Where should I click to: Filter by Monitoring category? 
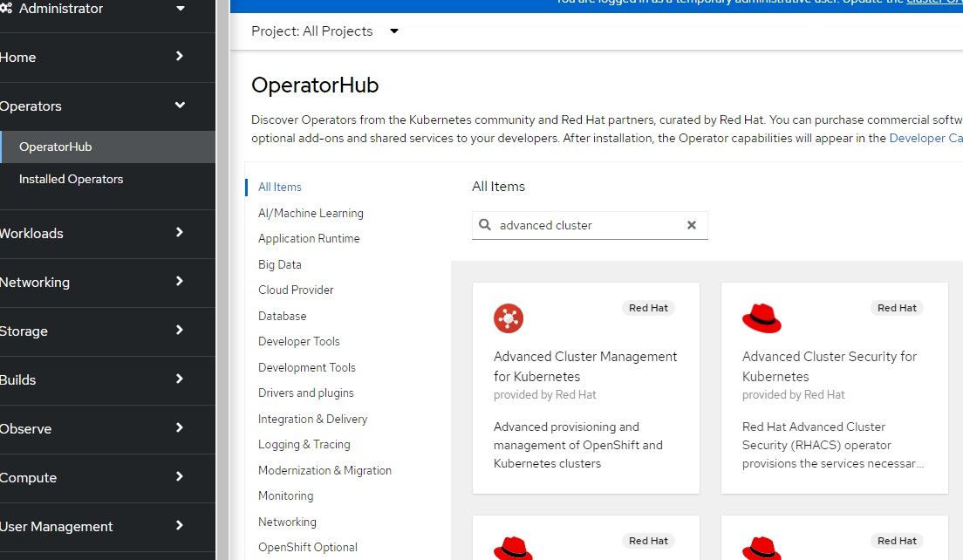285,495
